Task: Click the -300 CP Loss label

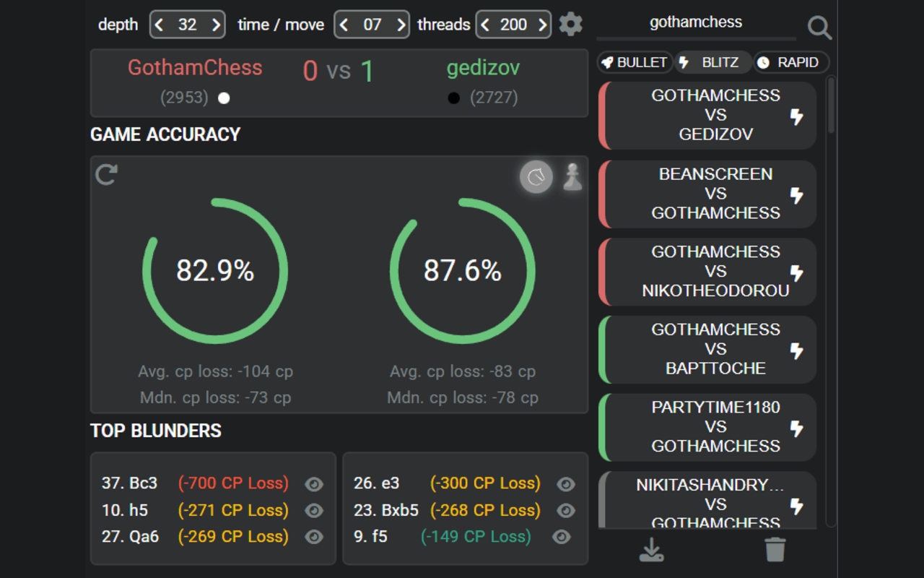Action: 485,483
